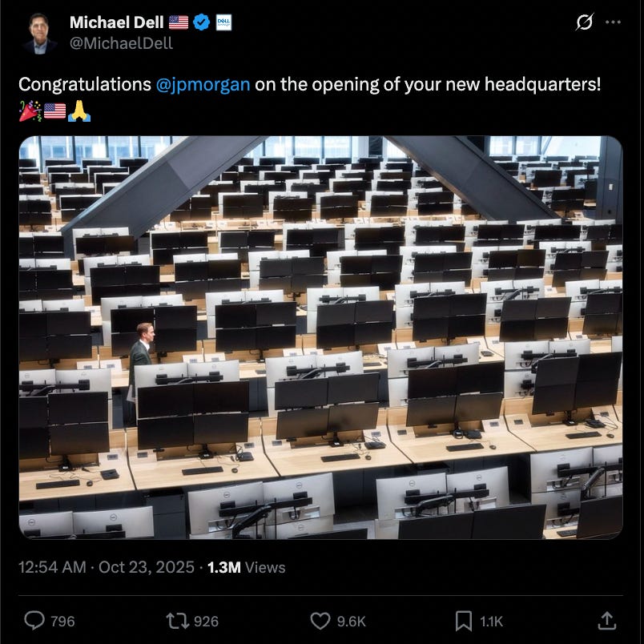Bookmark this post
The image size is (644, 644).
[x=463, y=621]
